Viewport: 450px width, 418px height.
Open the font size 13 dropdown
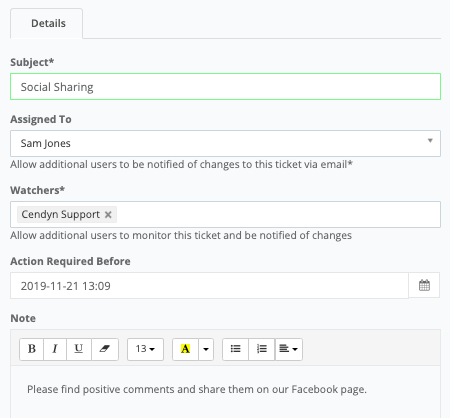145,349
